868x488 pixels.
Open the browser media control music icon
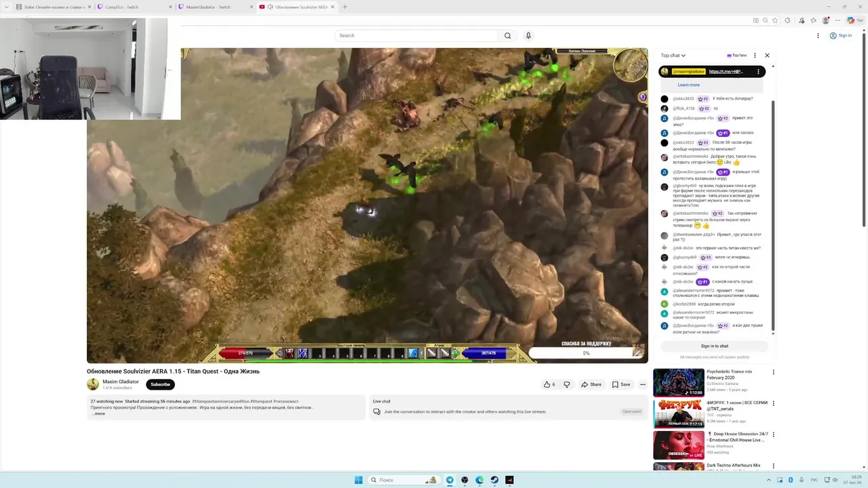click(802, 20)
